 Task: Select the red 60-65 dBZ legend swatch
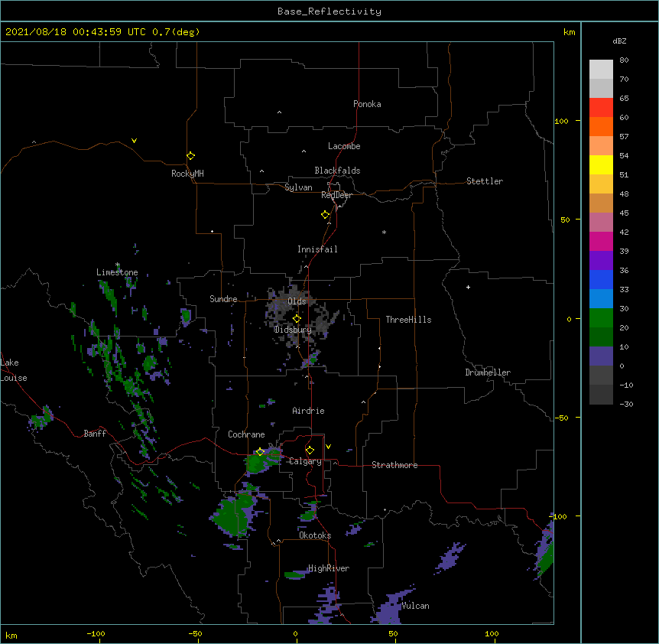click(x=601, y=107)
